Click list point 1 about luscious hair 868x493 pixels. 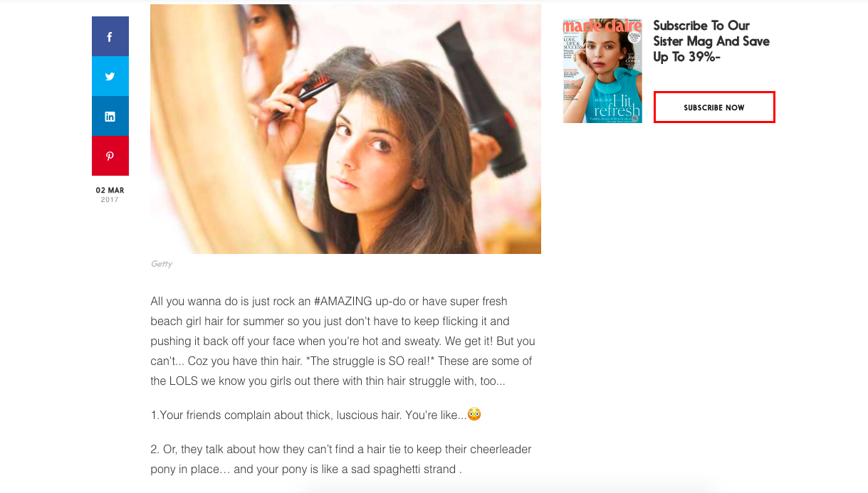pos(316,415)
